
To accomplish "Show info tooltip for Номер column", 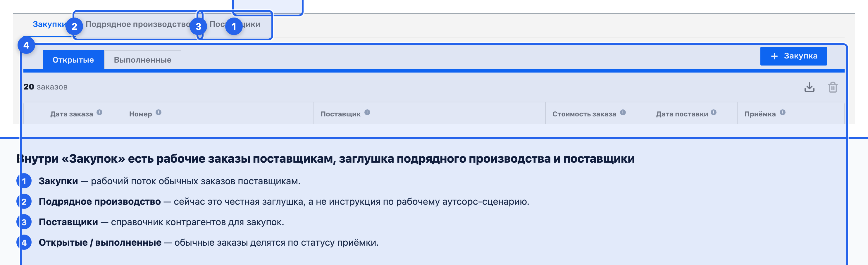I will pos(159,113).
